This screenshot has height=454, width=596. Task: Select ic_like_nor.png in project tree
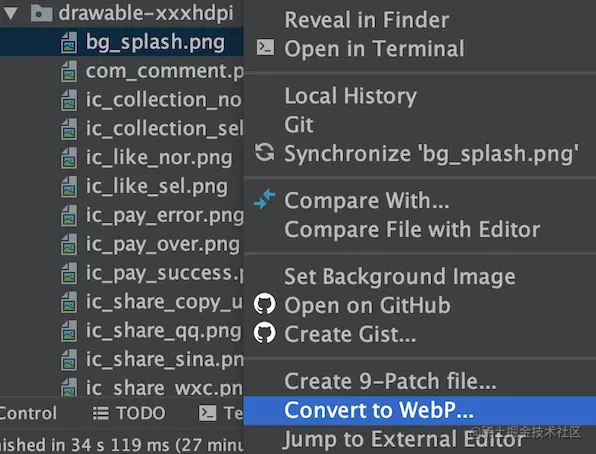point(159,158)
